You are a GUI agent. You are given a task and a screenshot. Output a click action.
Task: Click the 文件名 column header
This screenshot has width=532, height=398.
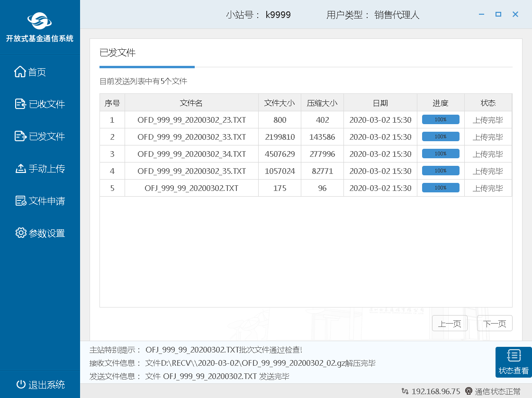(x=191, y=103)
